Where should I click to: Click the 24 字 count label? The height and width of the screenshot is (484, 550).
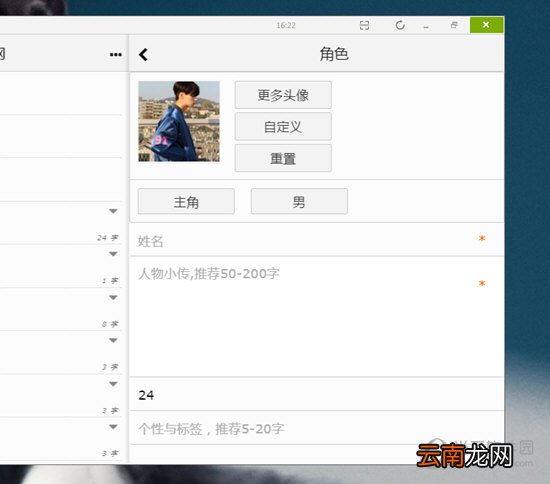pos(107,238)
